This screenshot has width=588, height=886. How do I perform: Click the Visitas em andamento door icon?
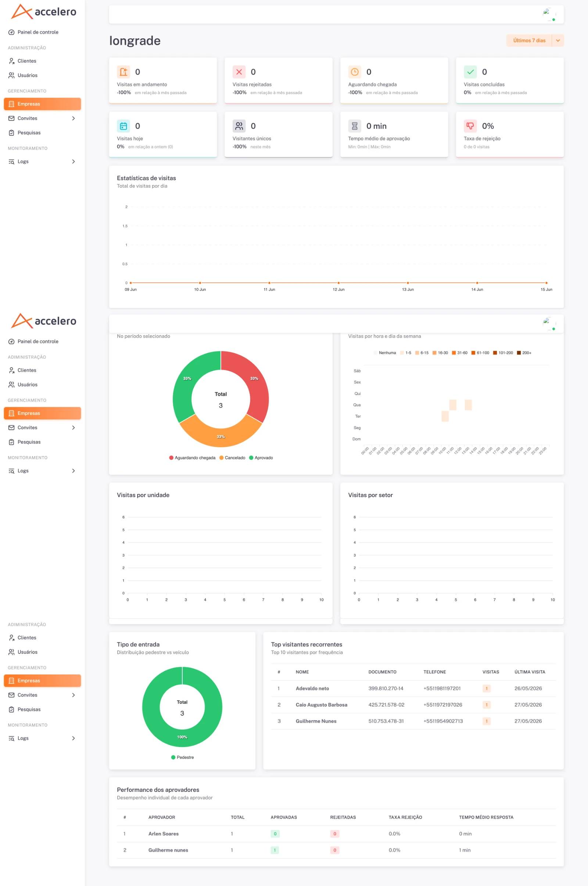(x=123, y=72)
